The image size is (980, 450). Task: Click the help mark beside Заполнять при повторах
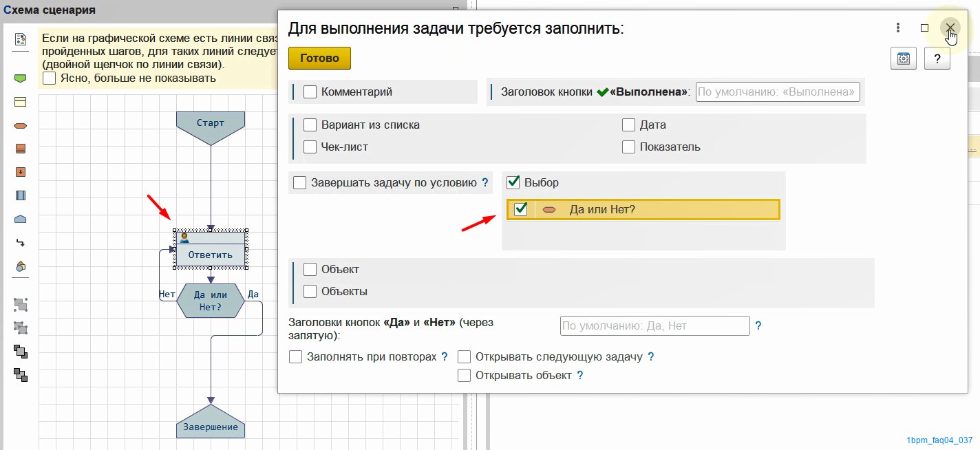444,356
